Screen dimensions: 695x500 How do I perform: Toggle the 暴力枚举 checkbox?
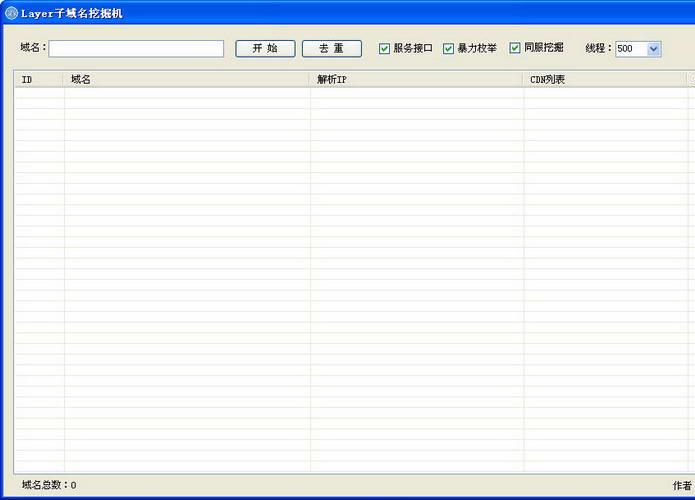pyautogui.click(x=449, y=48)
